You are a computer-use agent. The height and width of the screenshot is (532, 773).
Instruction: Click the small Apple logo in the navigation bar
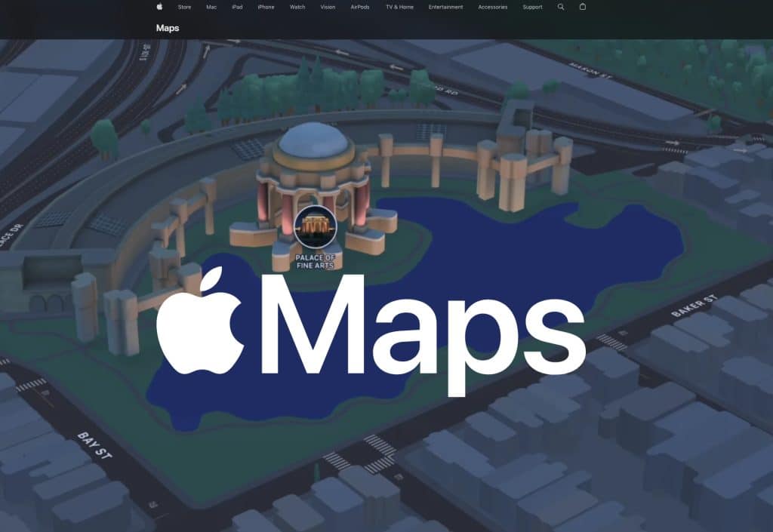[159, 7]
